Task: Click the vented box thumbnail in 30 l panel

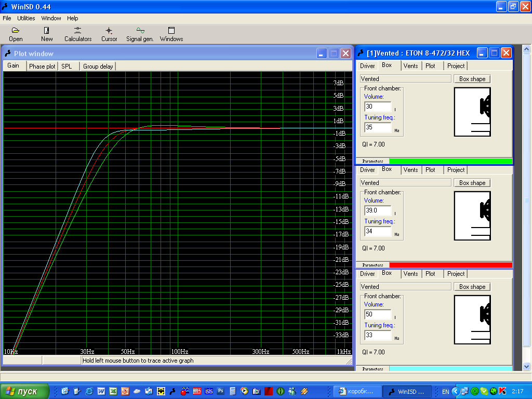Action: (x=472, y=112)
